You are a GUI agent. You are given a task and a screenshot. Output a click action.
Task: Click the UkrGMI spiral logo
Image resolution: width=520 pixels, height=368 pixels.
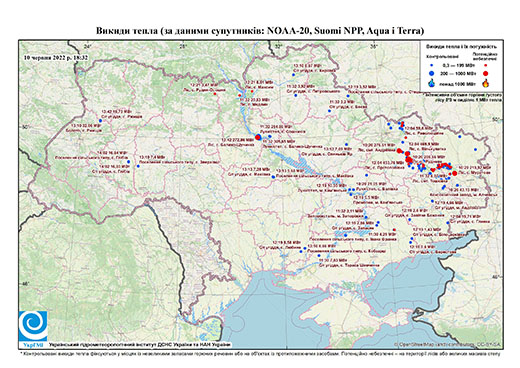pyautogui.click(x=33, y=326)
